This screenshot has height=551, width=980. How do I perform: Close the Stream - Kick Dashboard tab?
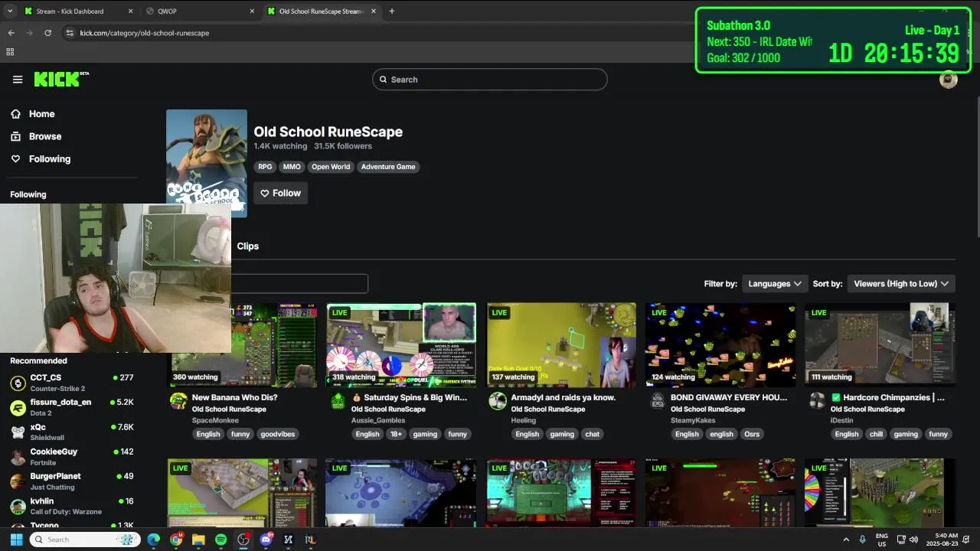130,11
